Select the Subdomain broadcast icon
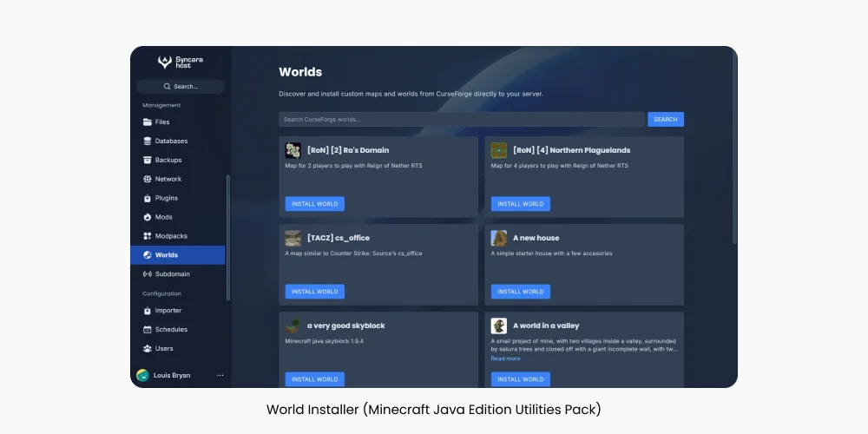 point(148,274)
